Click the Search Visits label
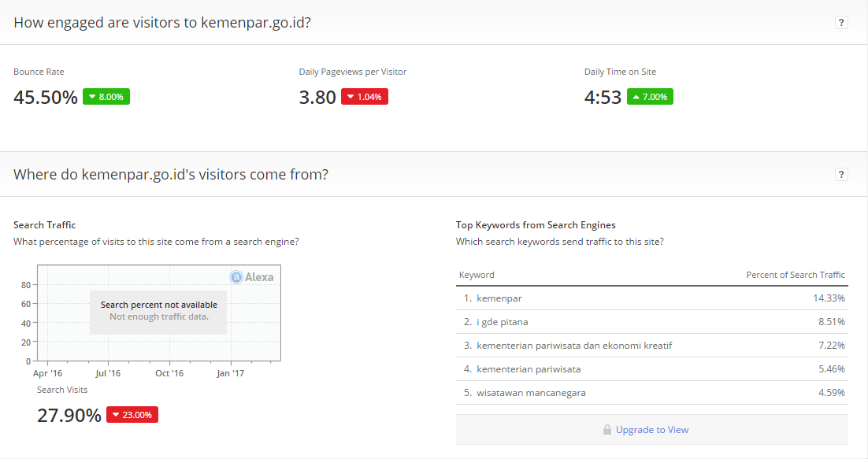 pyautogui.click(x=62, y=390)
